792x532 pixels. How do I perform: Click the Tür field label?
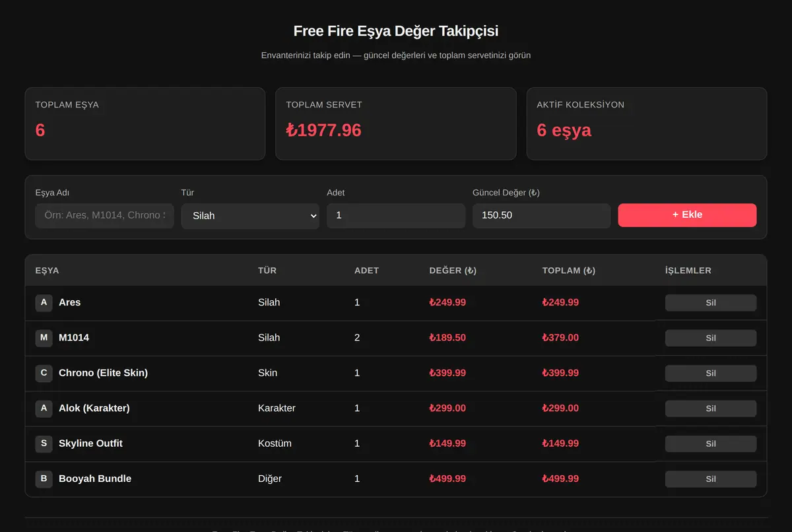coord(187,193)
